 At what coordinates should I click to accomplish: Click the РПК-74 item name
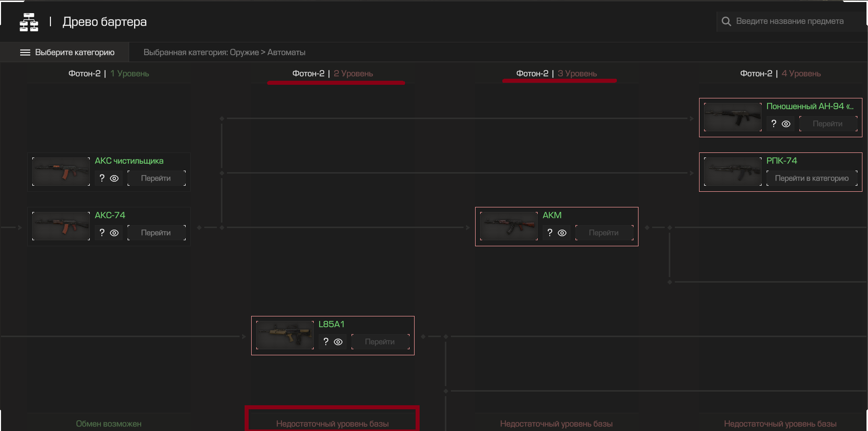coord(782,161)
